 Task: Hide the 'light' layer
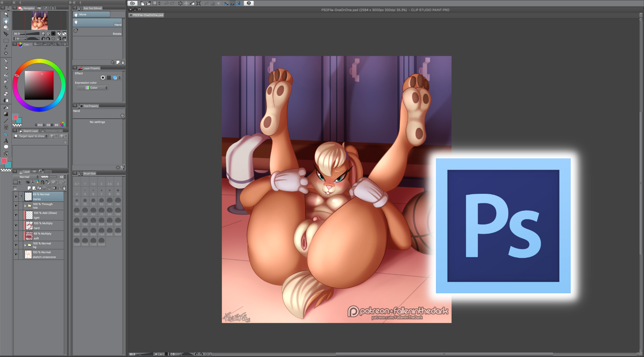pos(16,215)
